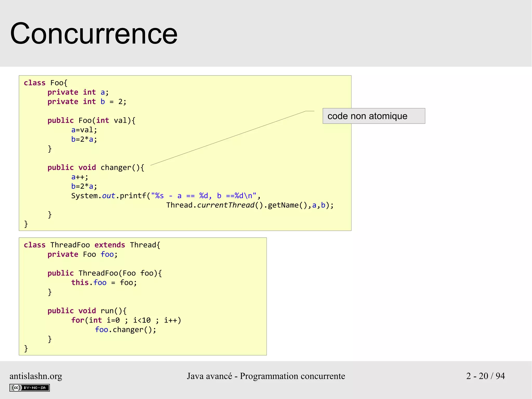The image size is (532, 399).
Task: Click the line "private Foo foo;"
Action: click(83, 254)
